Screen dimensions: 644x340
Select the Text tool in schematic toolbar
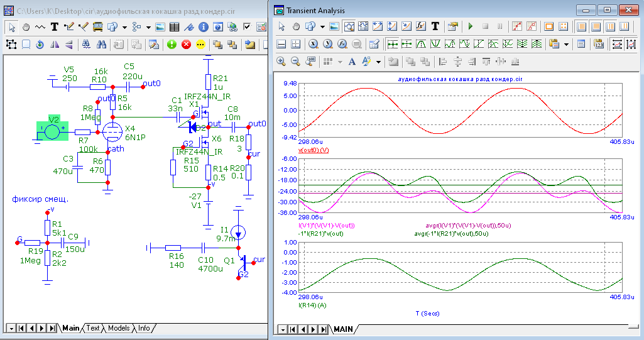coord(55,27)
